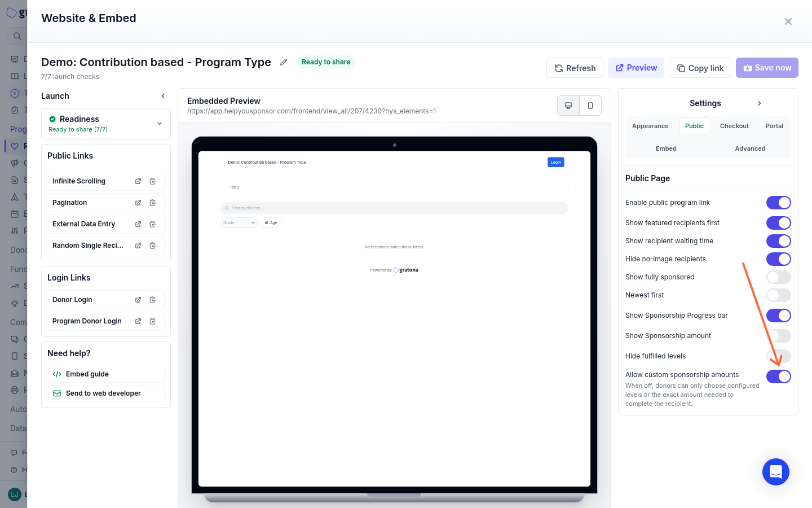Open Program Donor Login link externally

click(138, 321)
